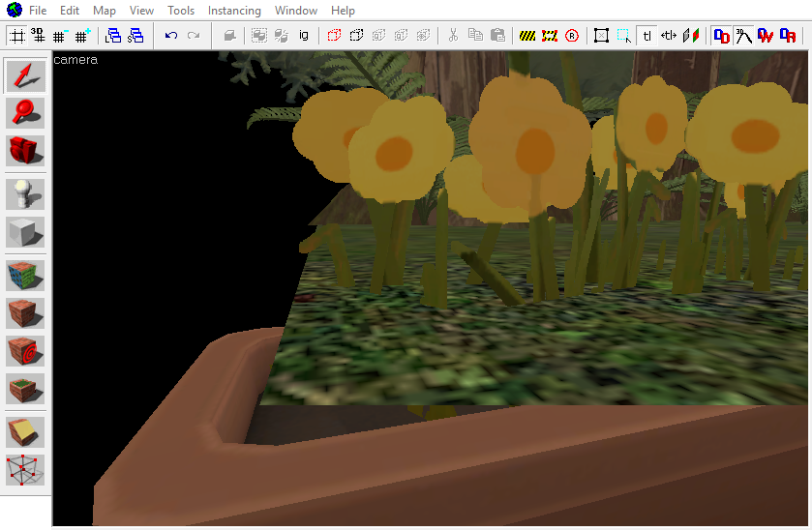Activate the Magnify tool
This screenshot has height=530, width=812.
pos(25,113)
